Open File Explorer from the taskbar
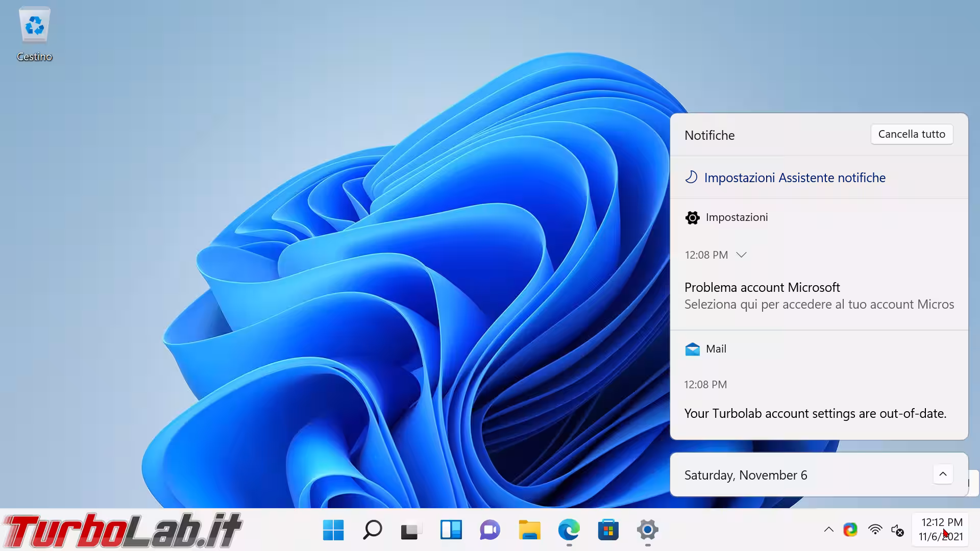Image resolution: width=980 pixels, height=551 pixels. pyautogui.click(x=529, y=530)
